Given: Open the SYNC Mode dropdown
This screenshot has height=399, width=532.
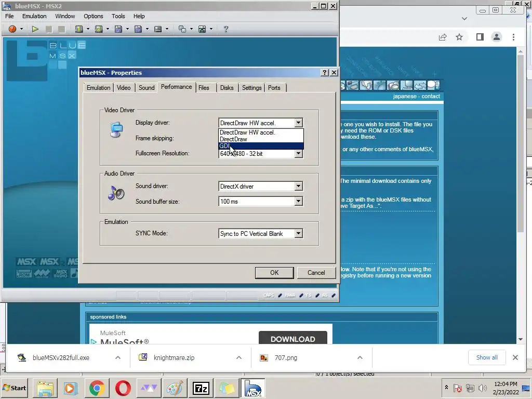Looking at the screenshot, I should click(298, 234).
